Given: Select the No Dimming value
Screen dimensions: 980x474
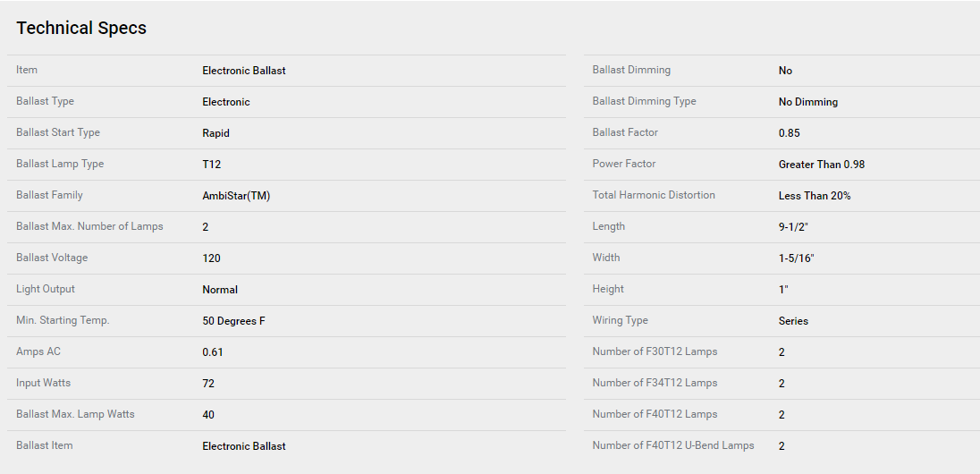Looking at the screenshot, I should [808, 102].
